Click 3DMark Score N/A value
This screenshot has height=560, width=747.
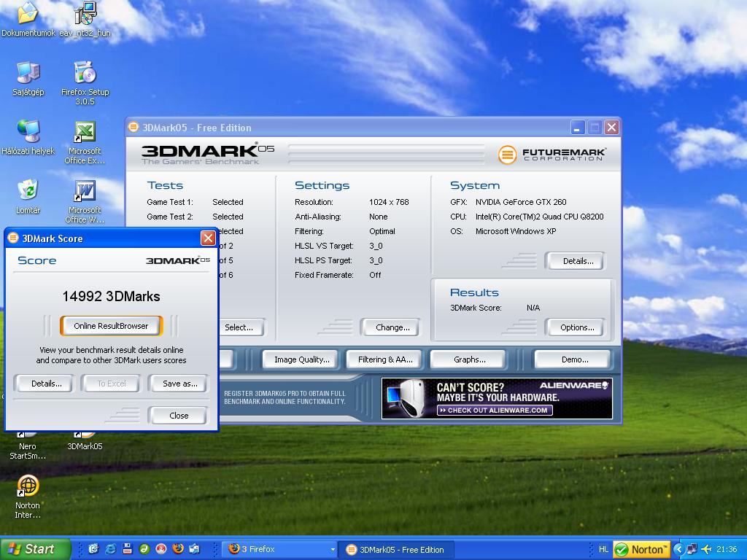click(533, 308)
